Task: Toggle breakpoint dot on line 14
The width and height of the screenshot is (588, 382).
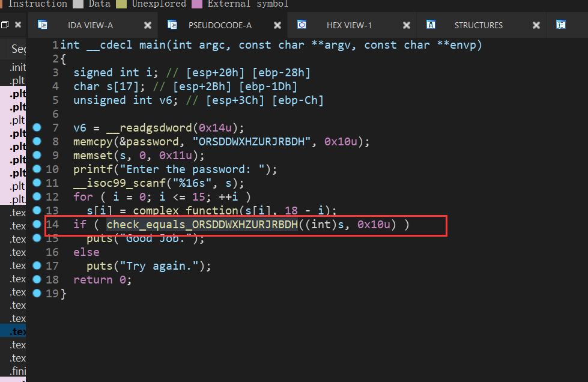Action: point(37,224)
